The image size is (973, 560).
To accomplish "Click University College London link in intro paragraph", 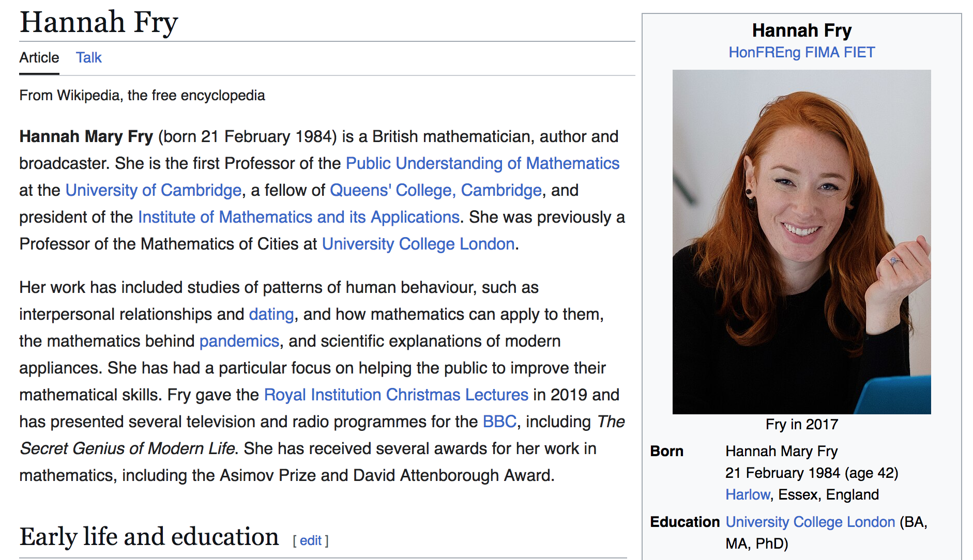I will (418, 244).
